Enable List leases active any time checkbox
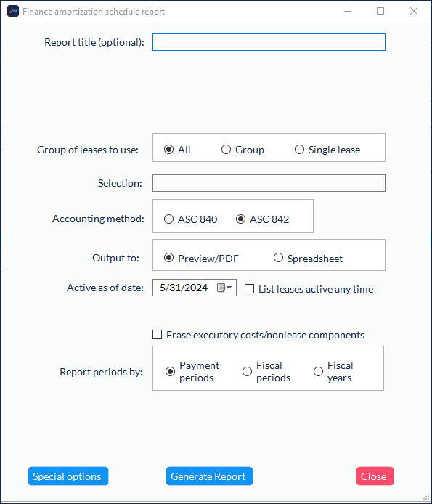This screenshot has width=432, height=504. point(309,289)
